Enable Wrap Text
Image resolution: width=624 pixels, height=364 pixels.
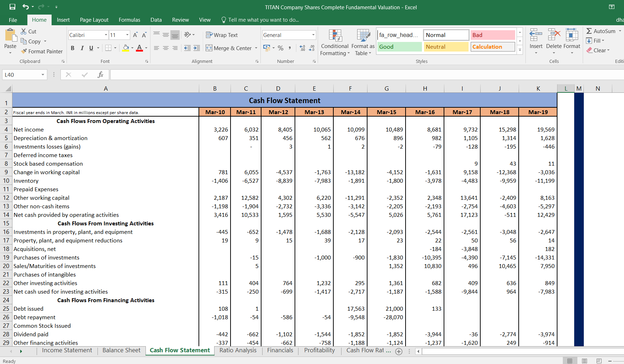tap(222, 35)
